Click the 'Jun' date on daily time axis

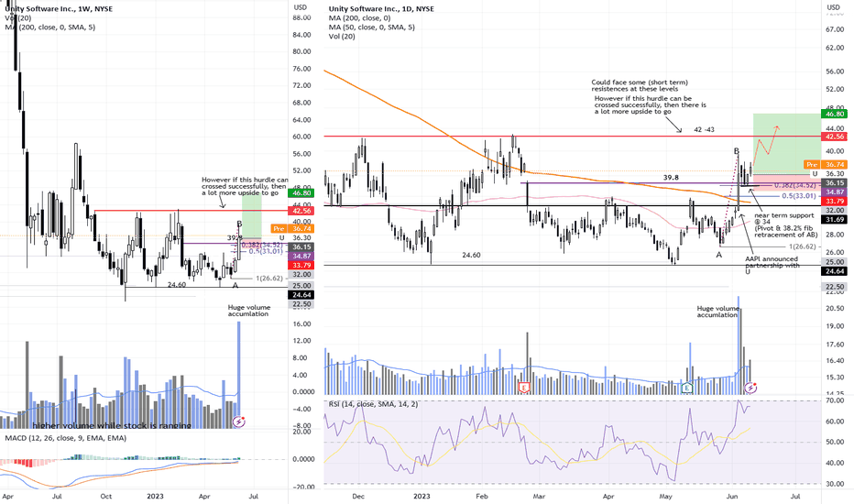(732, 497)
